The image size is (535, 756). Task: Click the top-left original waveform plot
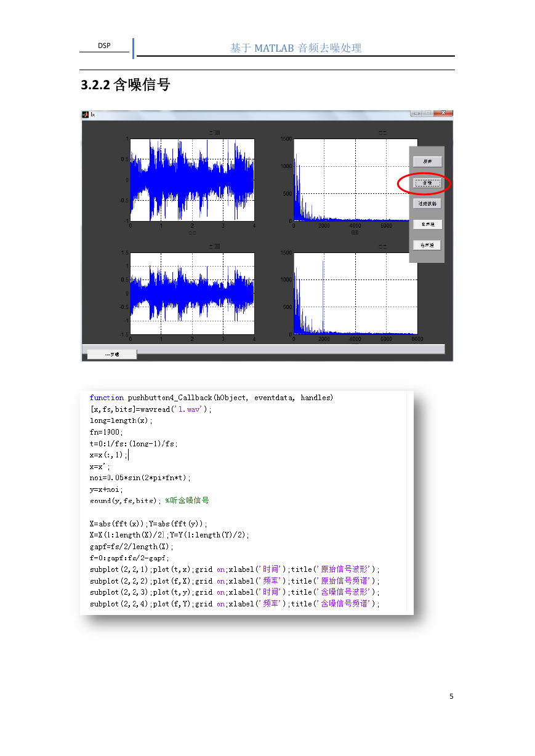[192, 180]
